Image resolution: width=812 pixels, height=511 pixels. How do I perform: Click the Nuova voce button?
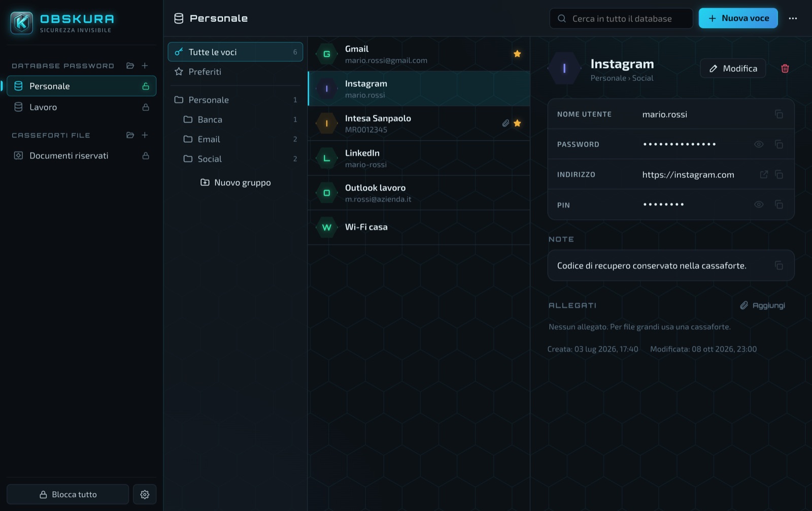point(738,18)
